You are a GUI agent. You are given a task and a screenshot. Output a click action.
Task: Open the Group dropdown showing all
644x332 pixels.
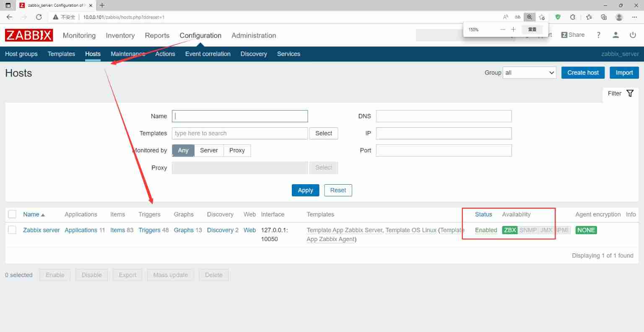[530, 72]
